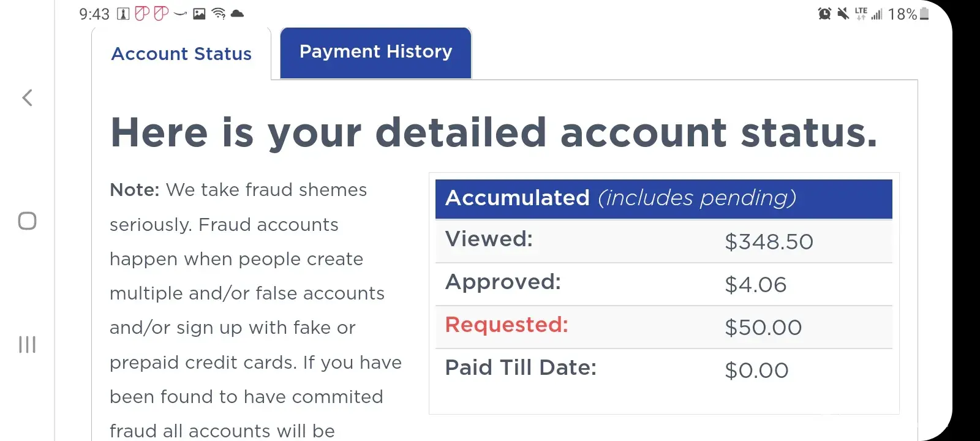This screenshot has height=441, width=980.
Task: Tap the Paid Till Date $0.00 value
Action: click(756, 371)
